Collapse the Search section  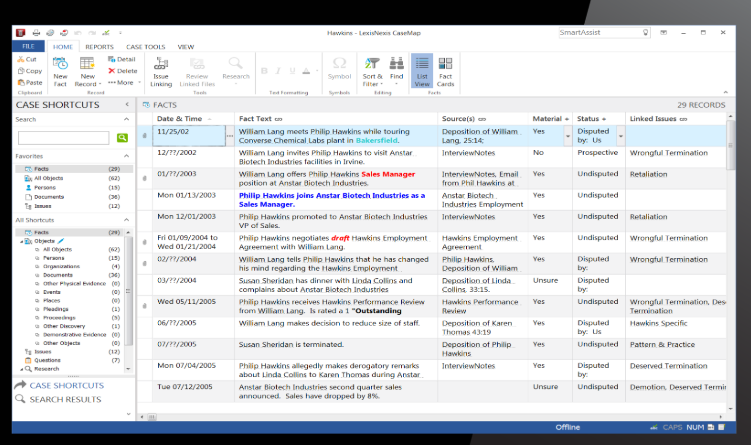pyautogui.click(x=126, y=119)
